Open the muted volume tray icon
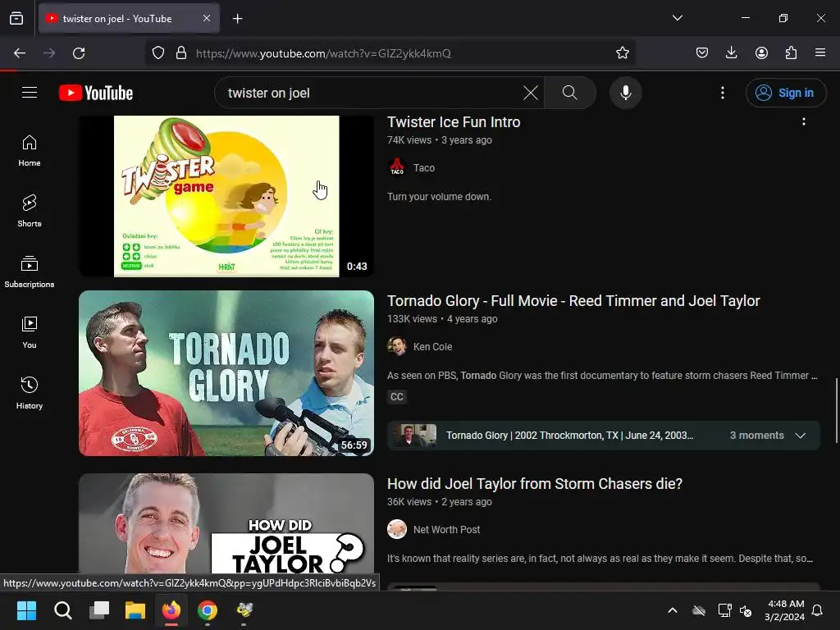Viewport: 840px width, 630px height. (746, 610)
